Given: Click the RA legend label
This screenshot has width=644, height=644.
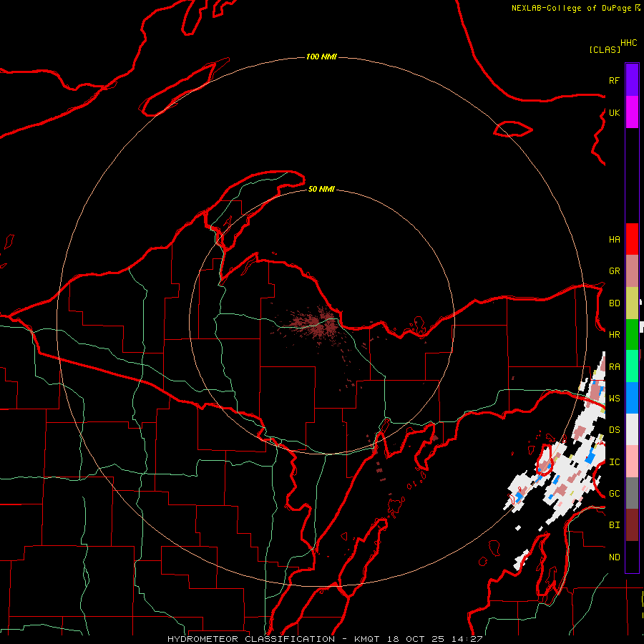Looking at the screenshot, I should click(614, 367).
